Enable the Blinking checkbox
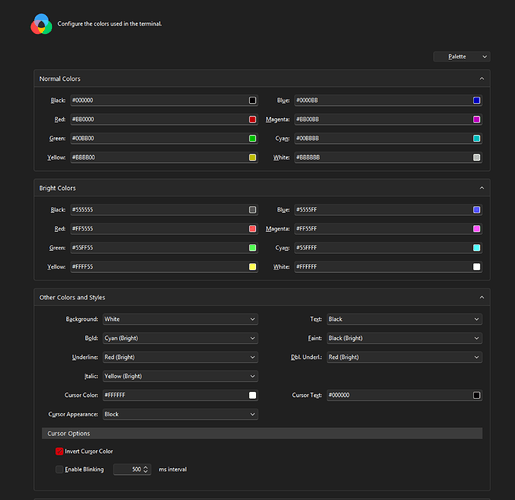This screenshot has height=500, width=515. coord(59,469)
